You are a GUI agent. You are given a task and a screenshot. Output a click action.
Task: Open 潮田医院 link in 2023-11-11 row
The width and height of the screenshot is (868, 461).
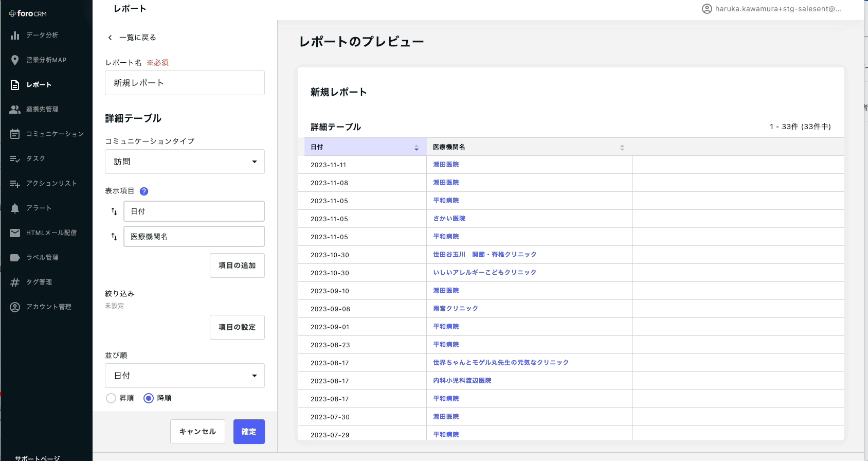[446, 165]
